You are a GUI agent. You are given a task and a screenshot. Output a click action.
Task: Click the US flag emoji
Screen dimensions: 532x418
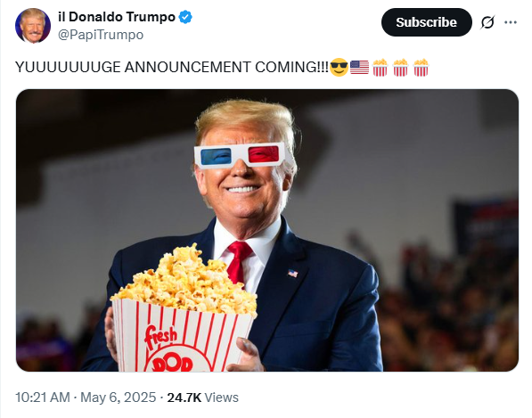[359, 67]
